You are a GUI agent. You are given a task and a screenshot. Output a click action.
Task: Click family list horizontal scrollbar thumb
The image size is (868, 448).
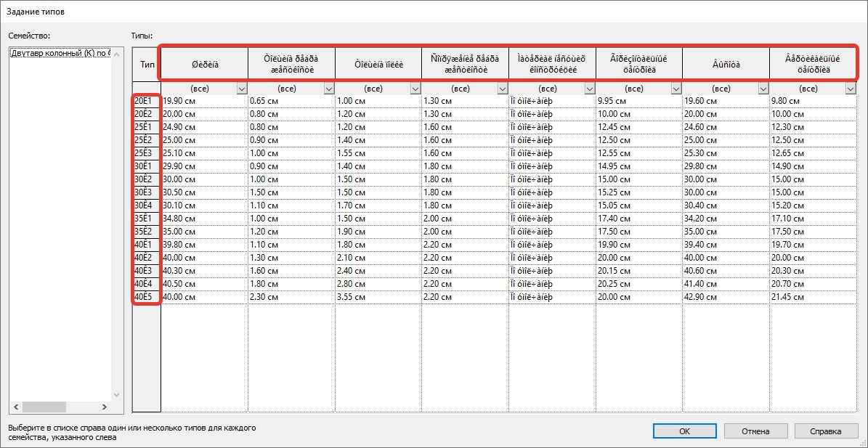(x=44, y=407)
